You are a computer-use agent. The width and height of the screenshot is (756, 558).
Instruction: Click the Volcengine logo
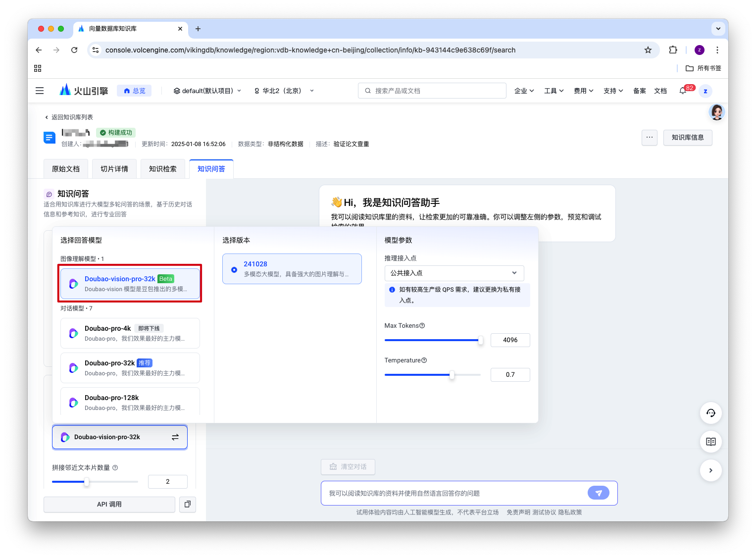point(84,90)
